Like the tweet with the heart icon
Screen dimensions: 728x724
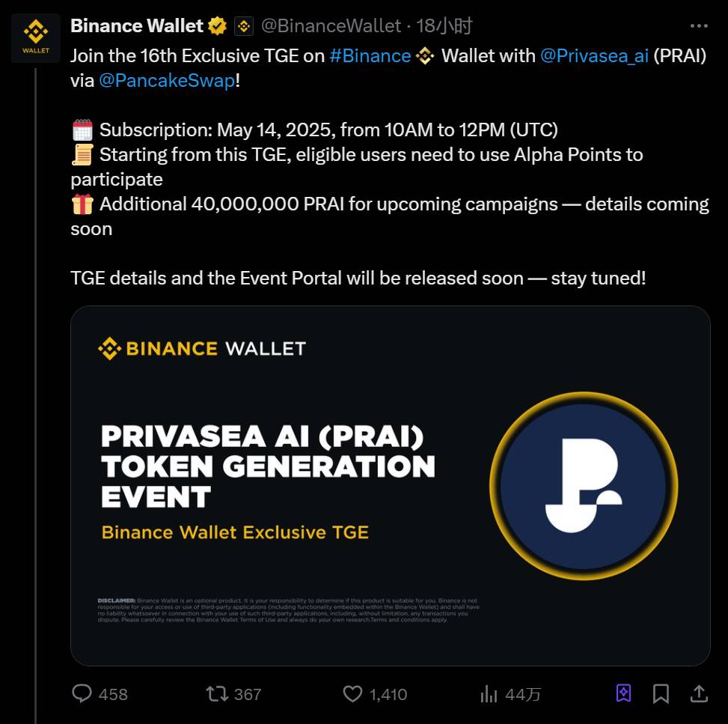tap(352, 694)
